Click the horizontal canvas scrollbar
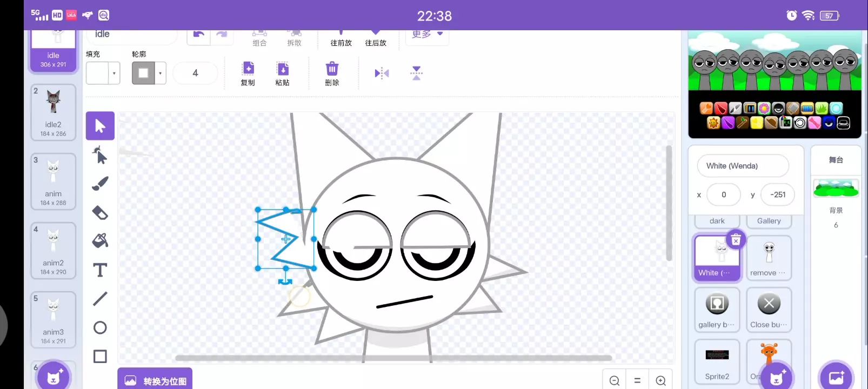Viewport: 868px width, 389px height. (x=393, y=358)
